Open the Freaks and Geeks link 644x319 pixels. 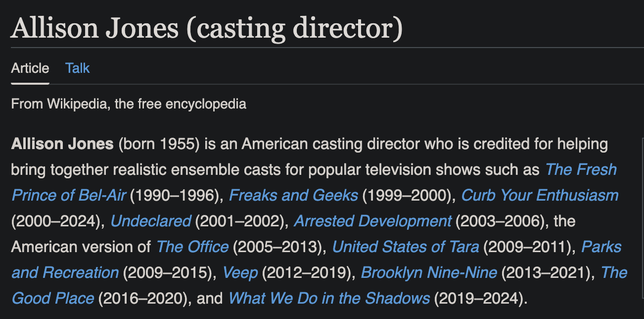(x=293, y=195)
